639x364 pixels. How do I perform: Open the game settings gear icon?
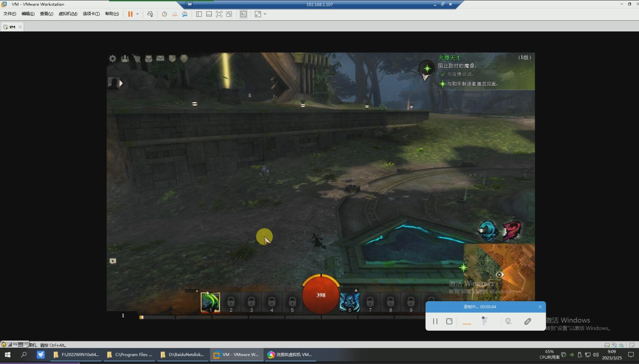(x=113, y=58)
